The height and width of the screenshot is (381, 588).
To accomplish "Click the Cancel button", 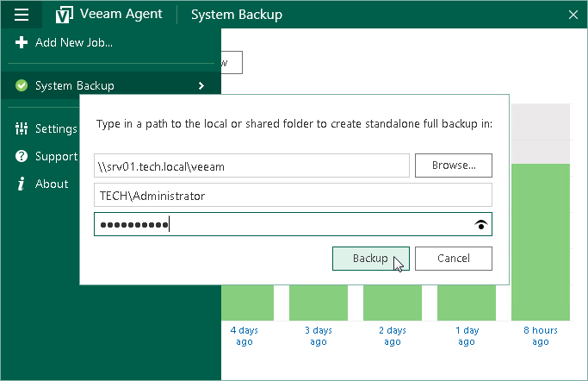I will coord(454,259).
